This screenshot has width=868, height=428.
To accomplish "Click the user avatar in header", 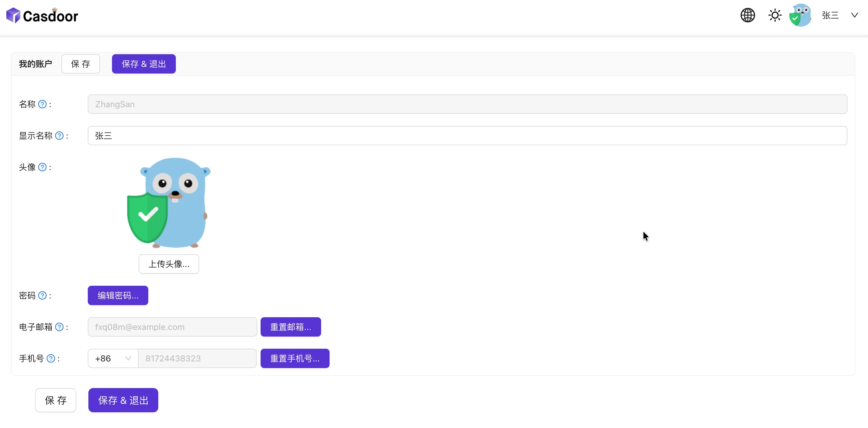I will [x=800, y=15].
